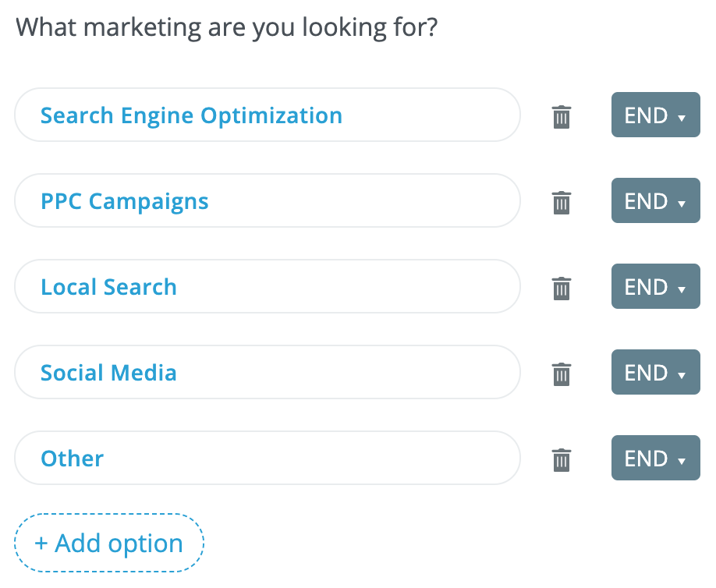Click the Search Engine Optimization label text
The width and height of the screenshot is (716, 588).
[191, 116]
